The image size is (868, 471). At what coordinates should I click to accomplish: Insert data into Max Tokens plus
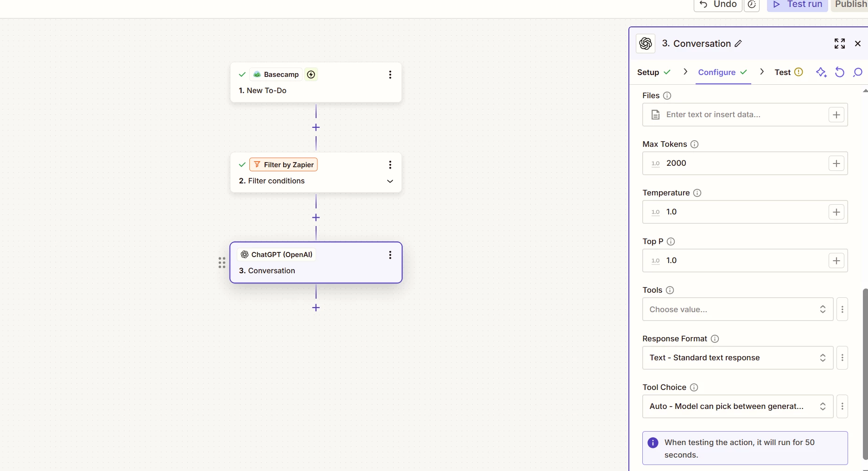(836, 163)
